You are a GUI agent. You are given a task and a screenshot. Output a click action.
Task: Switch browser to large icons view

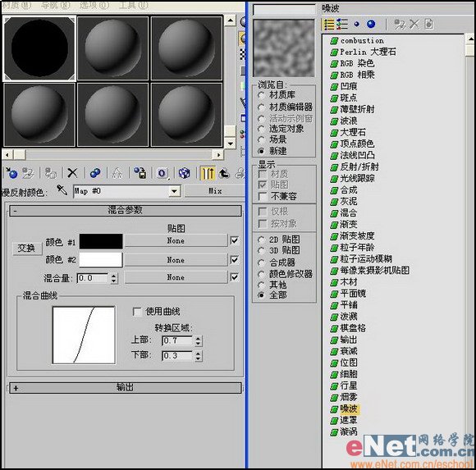point(371,24)
